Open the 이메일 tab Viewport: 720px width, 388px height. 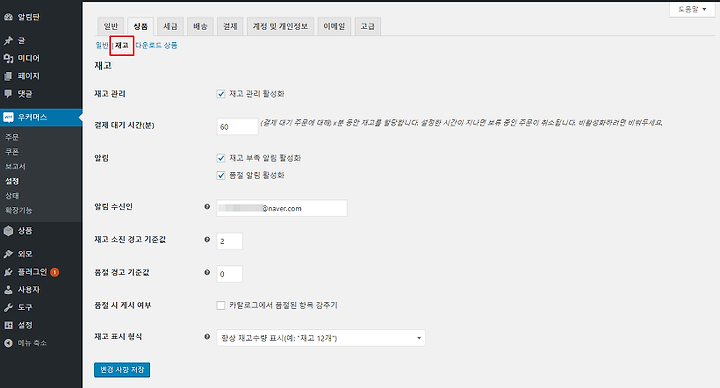pyautogui.click(x=334, y=27)
